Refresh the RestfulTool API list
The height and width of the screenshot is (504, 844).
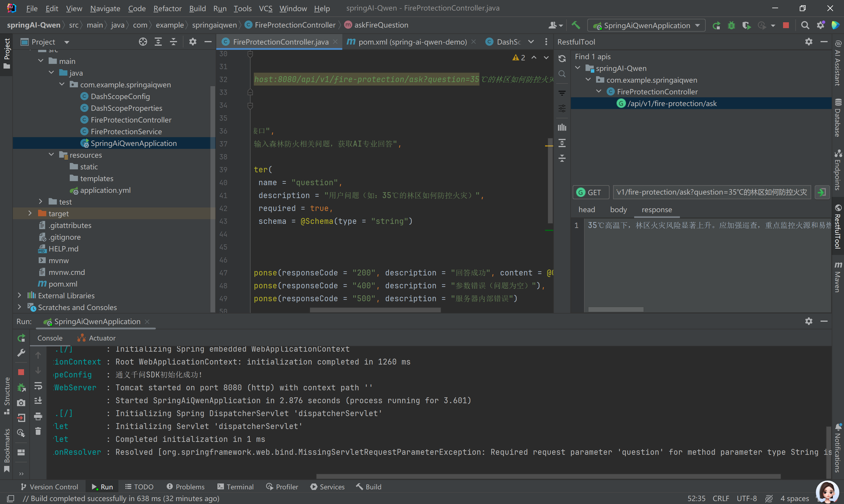point(562,58)
